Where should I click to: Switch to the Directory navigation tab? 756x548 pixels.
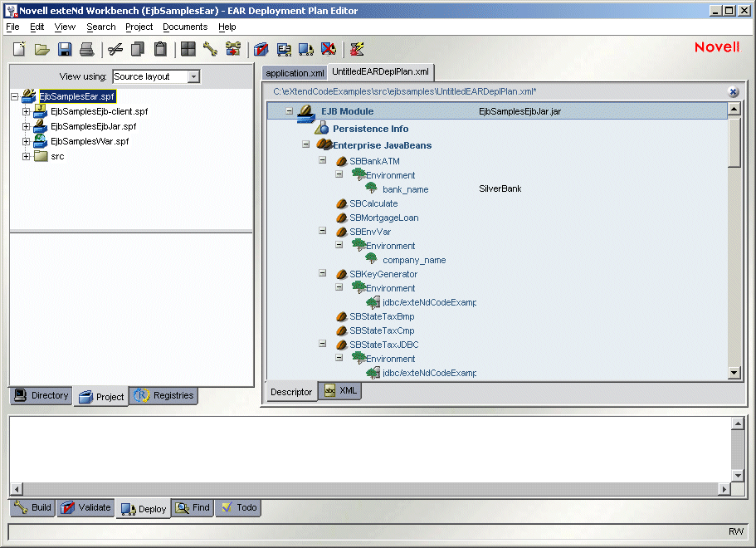click(x=41, y=395)
